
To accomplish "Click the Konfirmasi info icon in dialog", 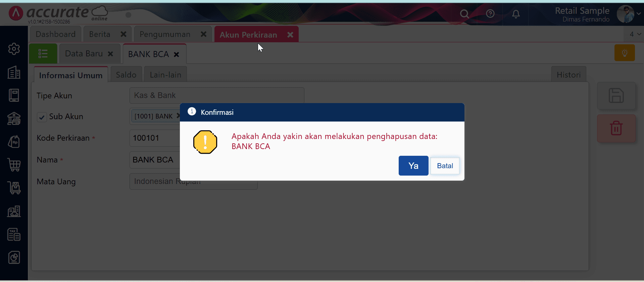I will (x=192, y=111).
